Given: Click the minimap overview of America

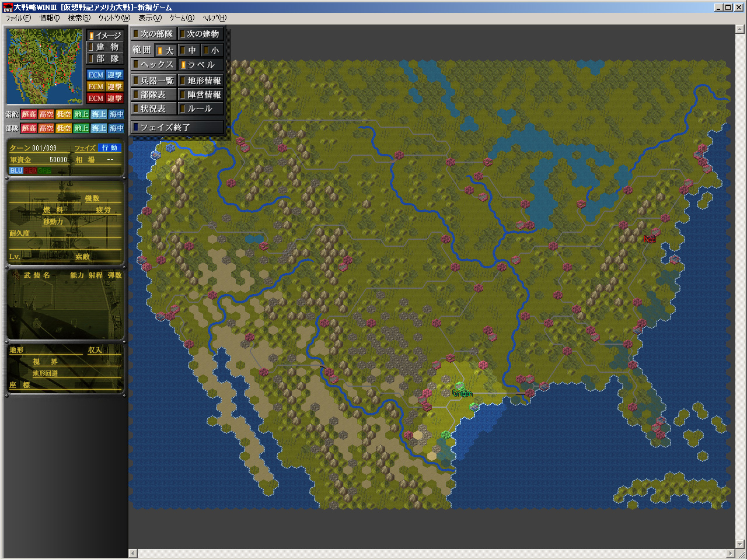Looking at the screenshot, I should 44,66.
